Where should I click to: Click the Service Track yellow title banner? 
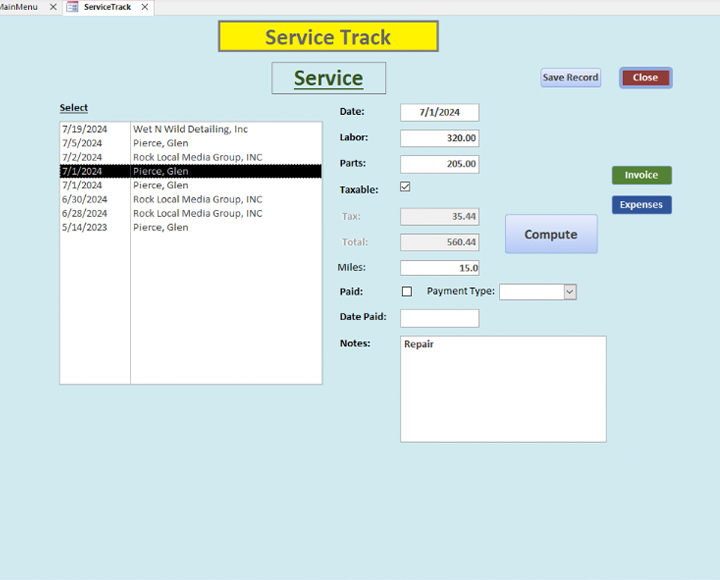coord(328,37)
